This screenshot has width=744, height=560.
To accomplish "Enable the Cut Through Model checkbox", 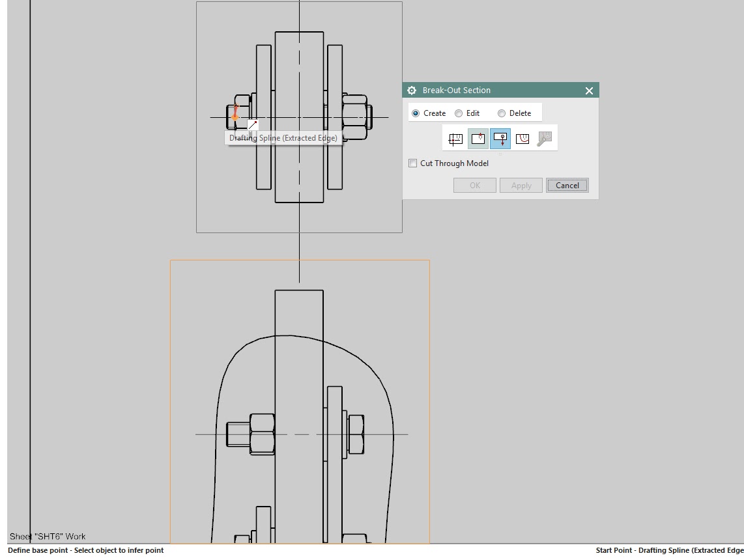I will click(412, 163).
